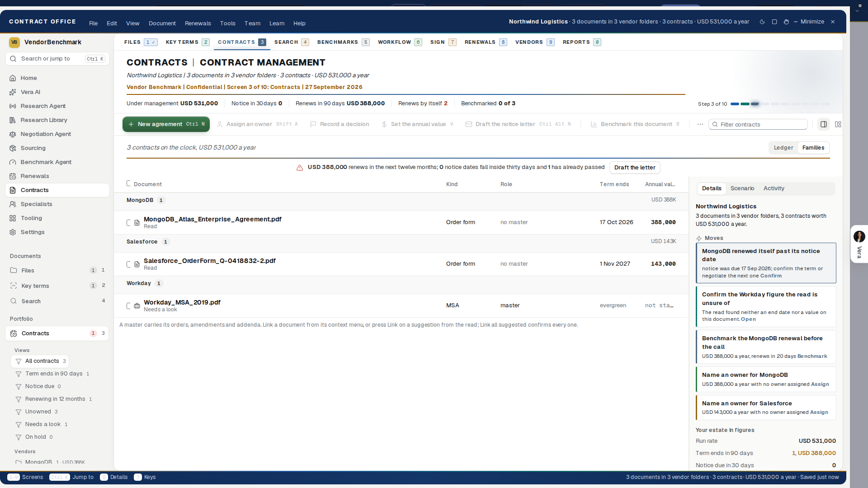Open the Renewals menu
Viewport: 868px width, 488px height.
[x=198, y=23]
